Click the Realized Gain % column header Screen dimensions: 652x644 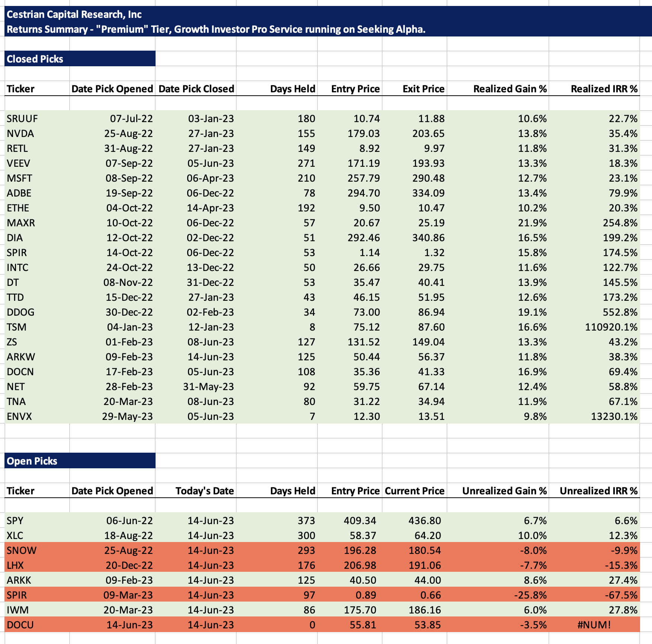(x=510, y=89)
